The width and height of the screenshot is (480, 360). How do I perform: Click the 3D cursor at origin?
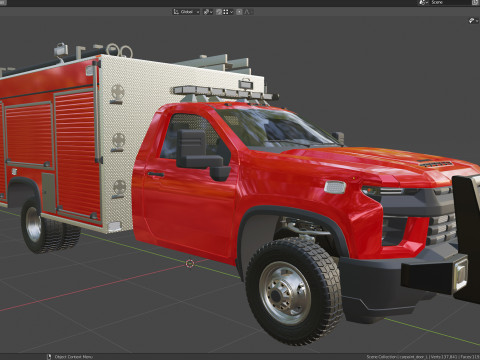190,264
